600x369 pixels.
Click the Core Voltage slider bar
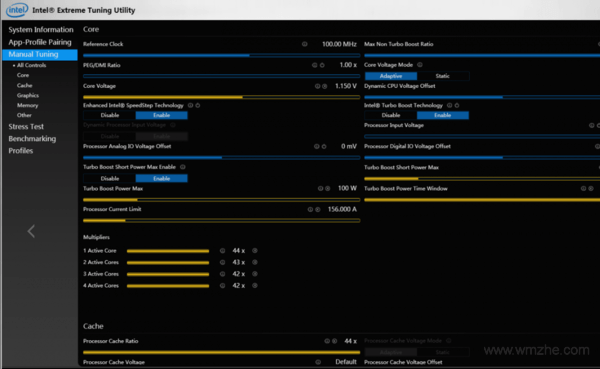tap(222, 97)
